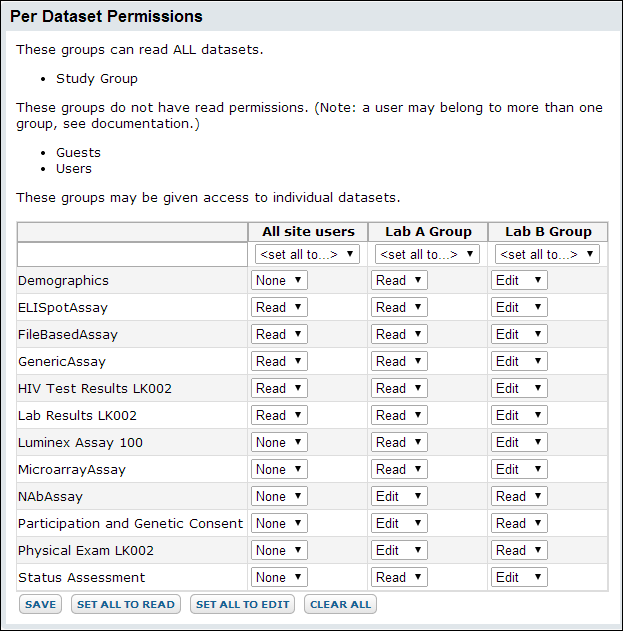
Task: Open Lab Results LK002 dropdown for Lab B Group
Action: pyautogui.click(x=519, y=415)
